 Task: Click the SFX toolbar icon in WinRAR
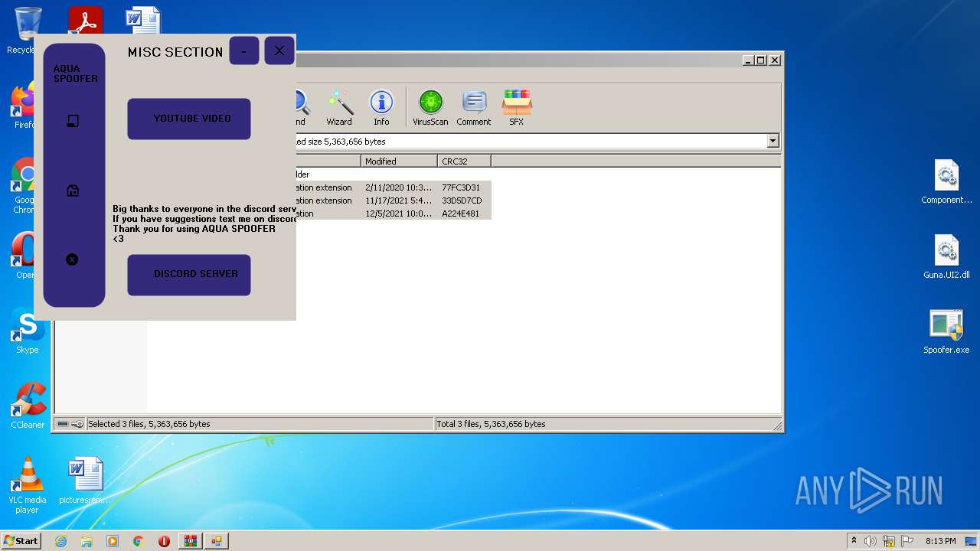coord(517,108)
